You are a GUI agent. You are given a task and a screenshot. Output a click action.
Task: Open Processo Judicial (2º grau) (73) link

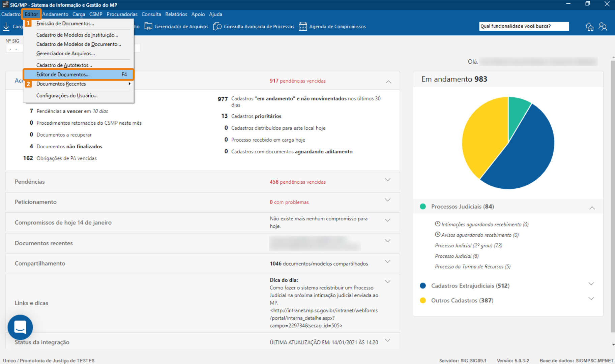tap(469, 245)
